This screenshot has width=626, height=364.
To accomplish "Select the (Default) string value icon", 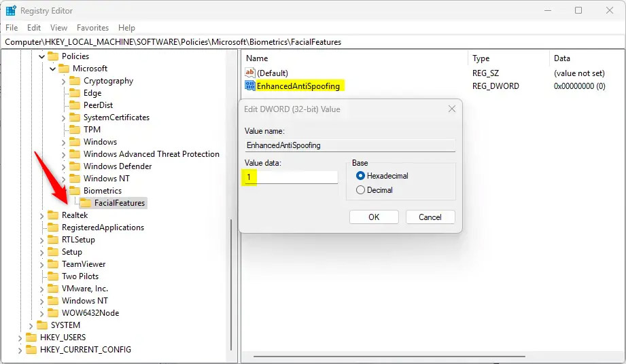I will [250, 73].
